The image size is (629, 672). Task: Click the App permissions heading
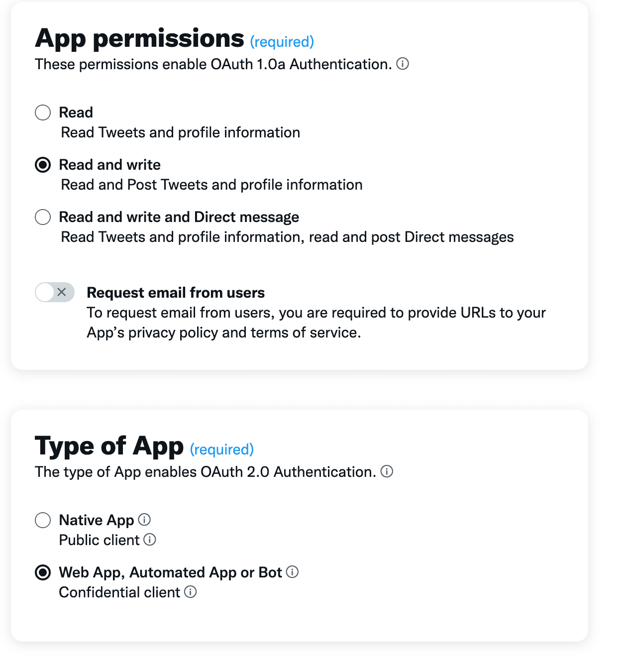(139, 39)
